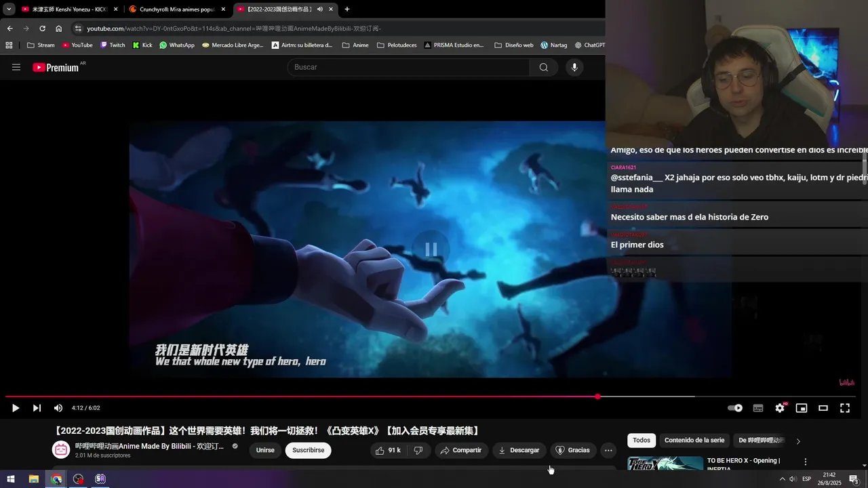Open tab search dropdown arrow
Viewport: 868px width, 488px height.
click(x=9, y=9)
